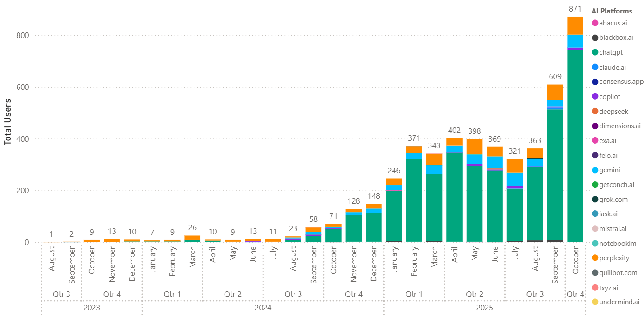
Task: Click the Total Users axis title
Action: click(8, 121)
